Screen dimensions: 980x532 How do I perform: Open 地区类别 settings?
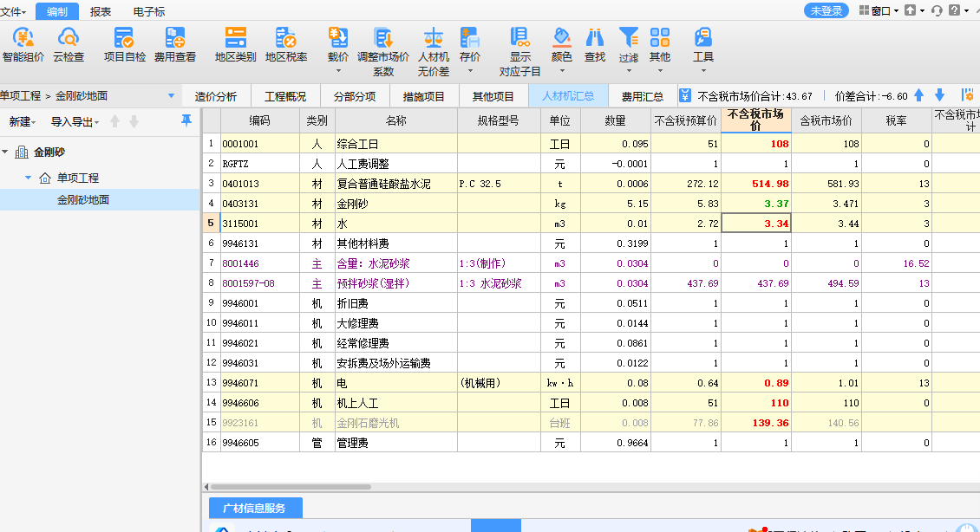(x=236, y=44)
